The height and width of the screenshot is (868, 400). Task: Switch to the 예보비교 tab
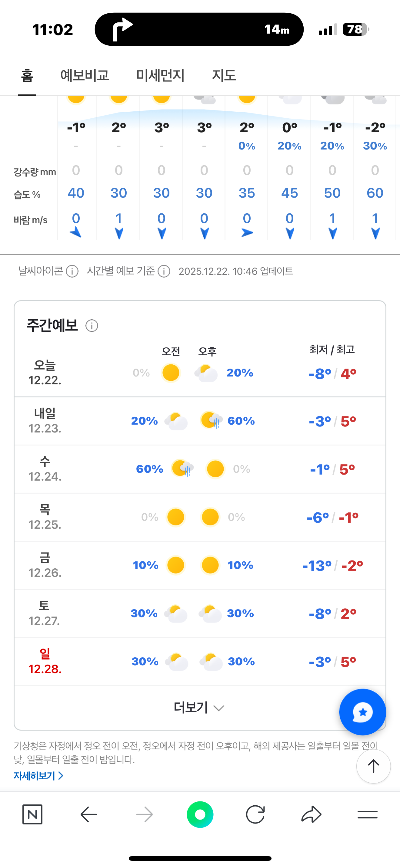(x=85, y=75)
